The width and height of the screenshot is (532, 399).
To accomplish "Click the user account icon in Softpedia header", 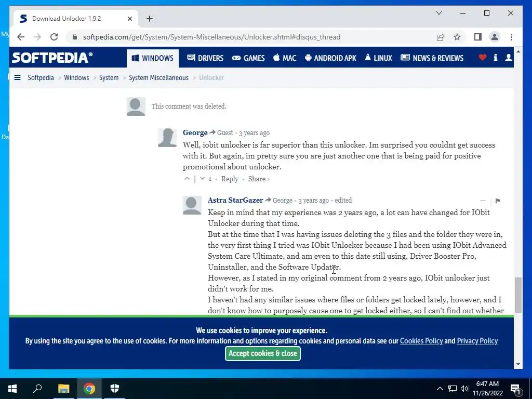I will [508, 58].
